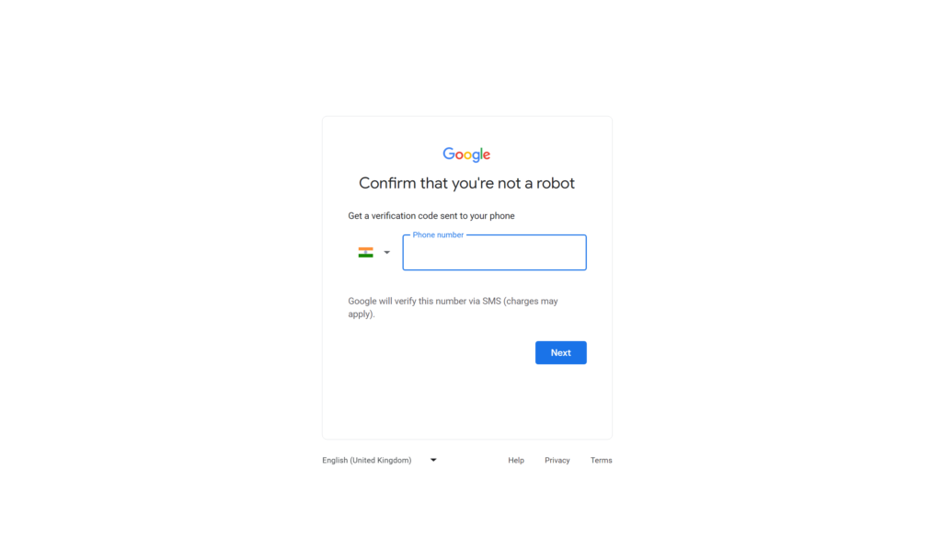
Task: Click the floating Phone number label
Action: coord(438,235)
